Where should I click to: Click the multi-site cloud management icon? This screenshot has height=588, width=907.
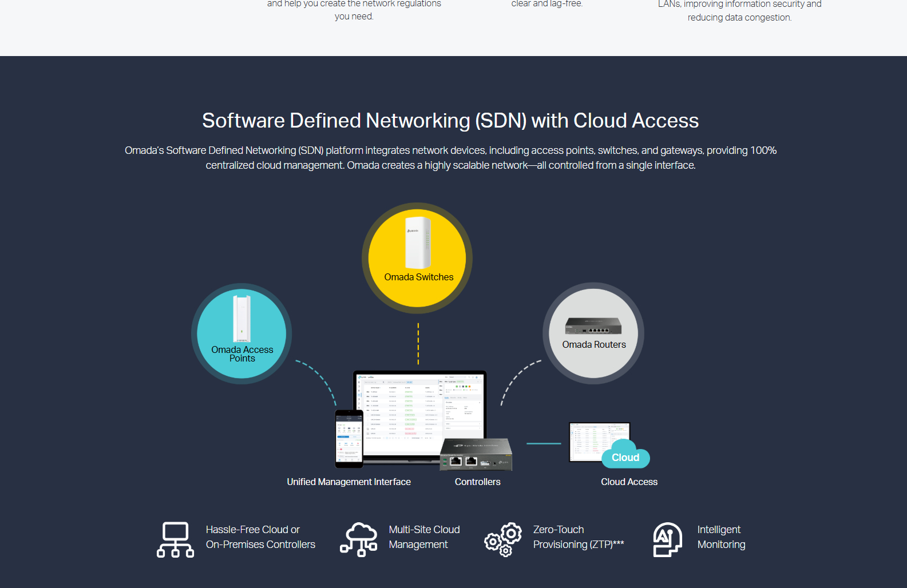359,539
